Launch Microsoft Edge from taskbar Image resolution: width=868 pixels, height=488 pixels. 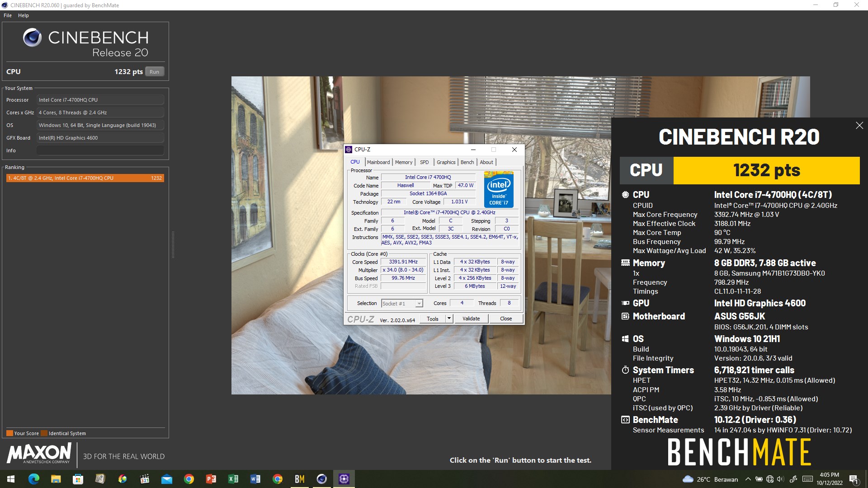[33, 479]
